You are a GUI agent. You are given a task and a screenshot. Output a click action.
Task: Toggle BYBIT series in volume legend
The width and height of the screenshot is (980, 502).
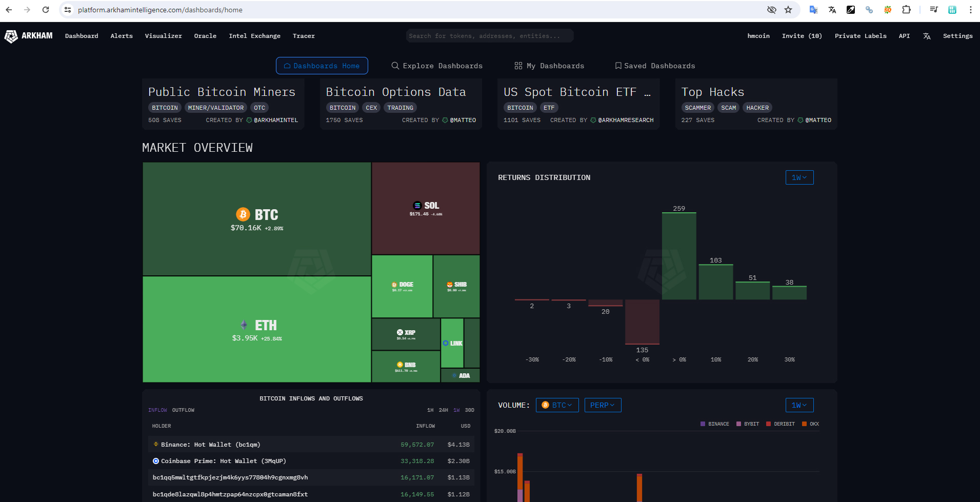tap(748, 424)
